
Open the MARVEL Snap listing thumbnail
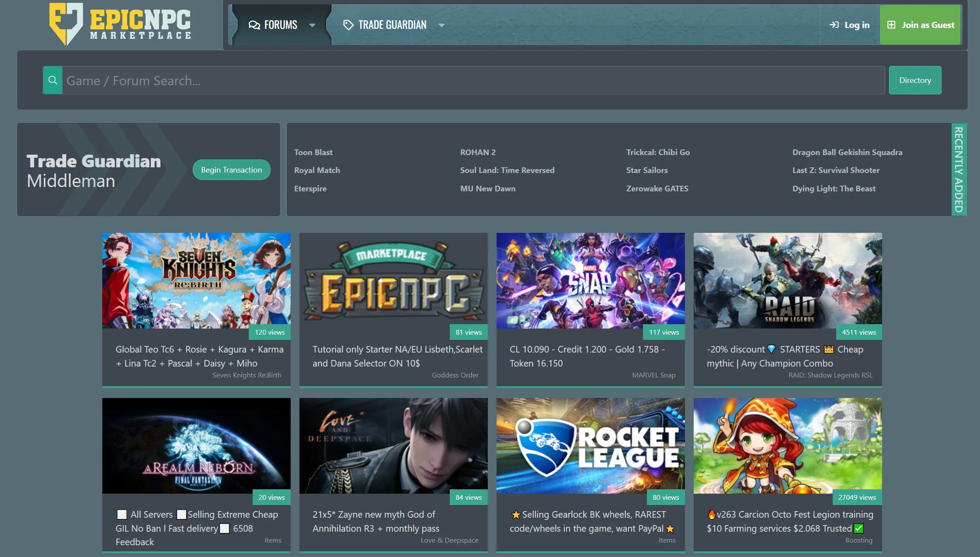point(590,280)
